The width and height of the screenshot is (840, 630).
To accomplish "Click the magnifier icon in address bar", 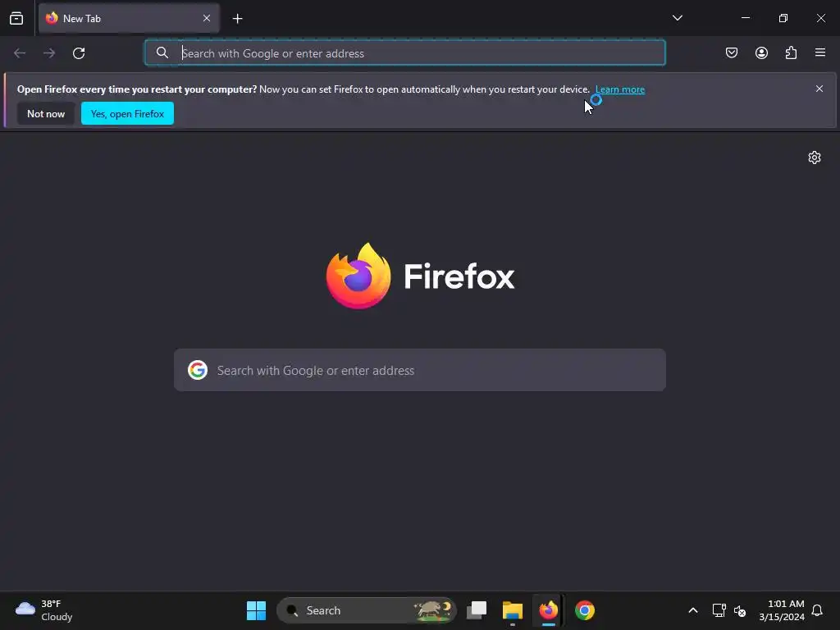I will click(162, 52).
